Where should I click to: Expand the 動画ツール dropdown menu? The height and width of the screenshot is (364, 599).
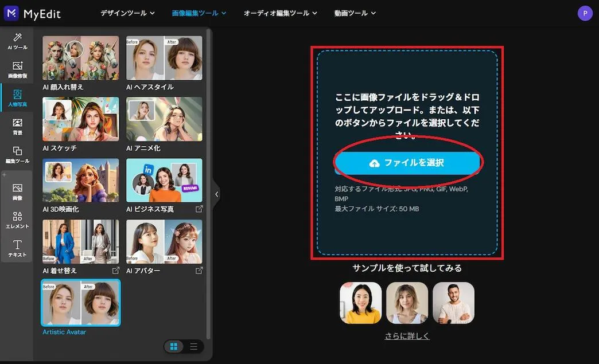pyautogui.click(x=354, y=13)
